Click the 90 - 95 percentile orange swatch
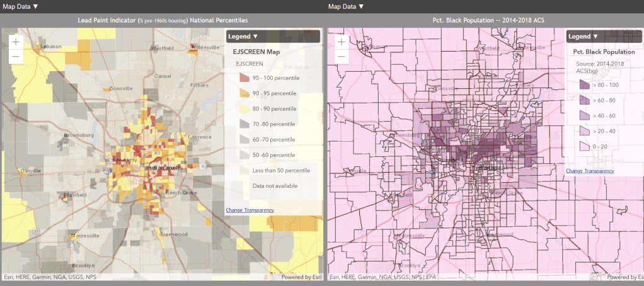The width and height of the screenshot is (644, 286). [243, 93]
